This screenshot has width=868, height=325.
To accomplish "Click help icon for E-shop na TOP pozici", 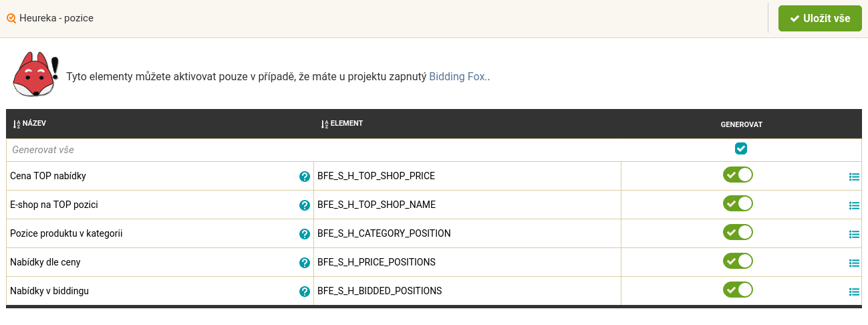I will (305, 205).
